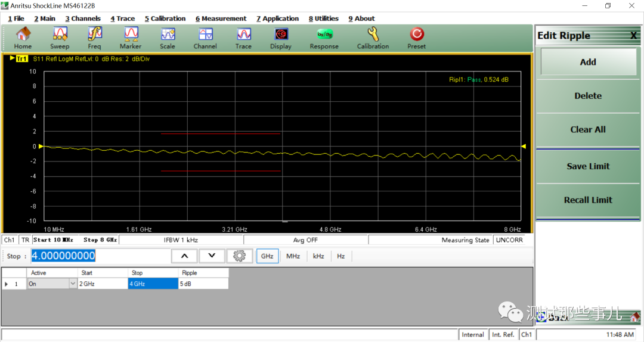Viewport: 644px width, 342px height.
Task: Click the Start 10 MHz status field
Action: click(x=53, y=240)
